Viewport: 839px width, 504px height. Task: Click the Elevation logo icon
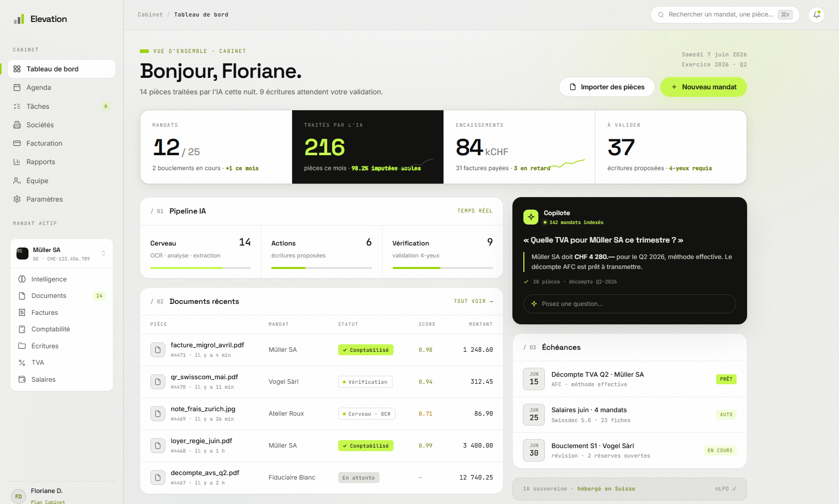coord(19,19)
